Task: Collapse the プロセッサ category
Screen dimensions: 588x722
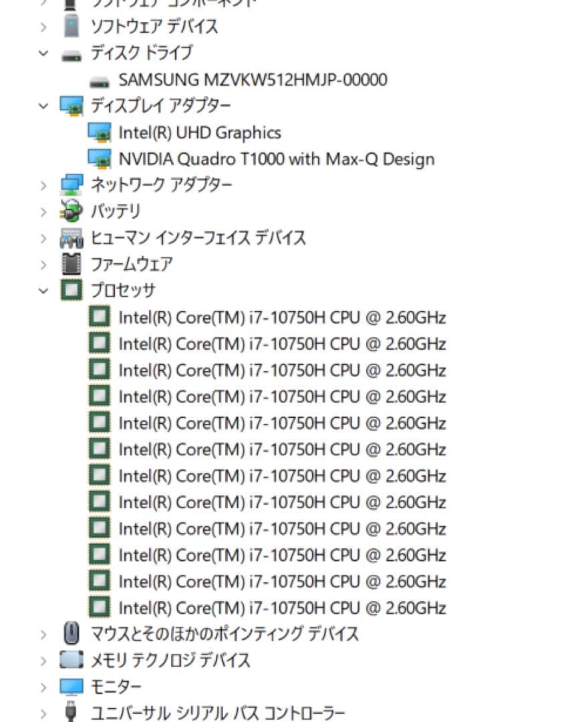Action: (x=43, y=290)
